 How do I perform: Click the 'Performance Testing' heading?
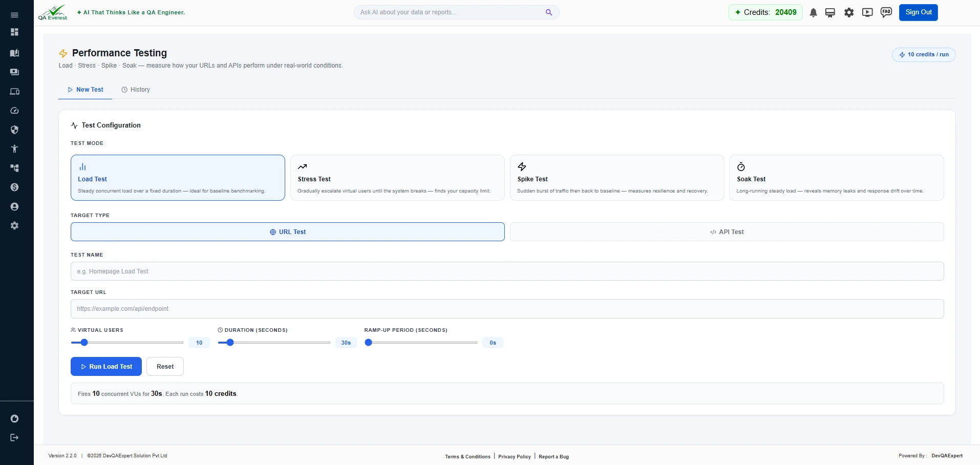point(119,53)
